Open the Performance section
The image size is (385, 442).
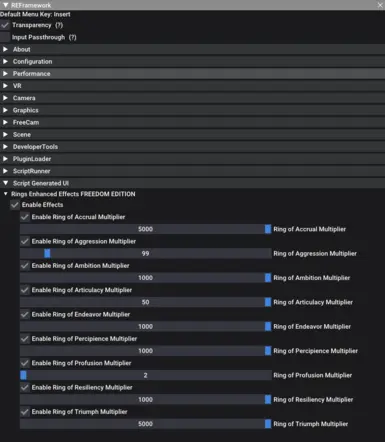tap(192, 74)
